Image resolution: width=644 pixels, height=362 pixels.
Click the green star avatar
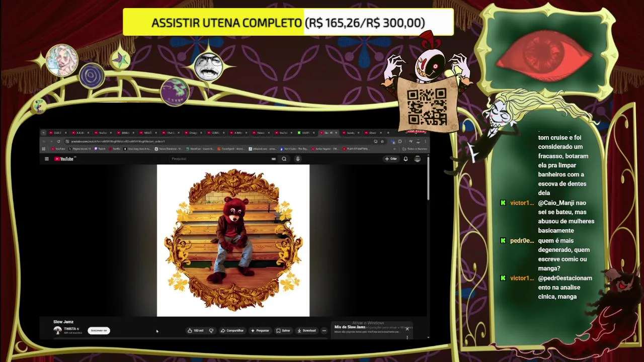(120, 59)
